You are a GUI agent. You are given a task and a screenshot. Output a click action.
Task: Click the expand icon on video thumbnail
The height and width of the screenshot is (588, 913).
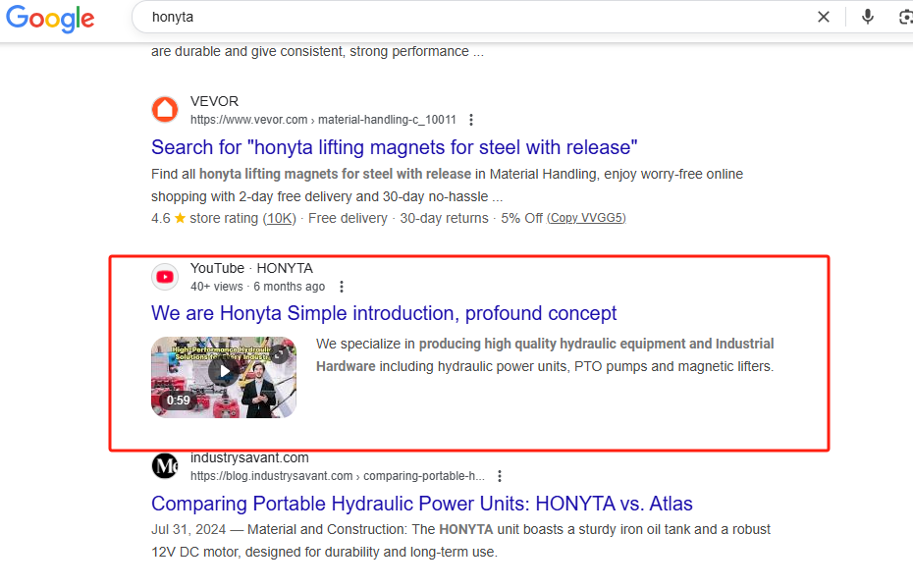(x=280, y=353)
